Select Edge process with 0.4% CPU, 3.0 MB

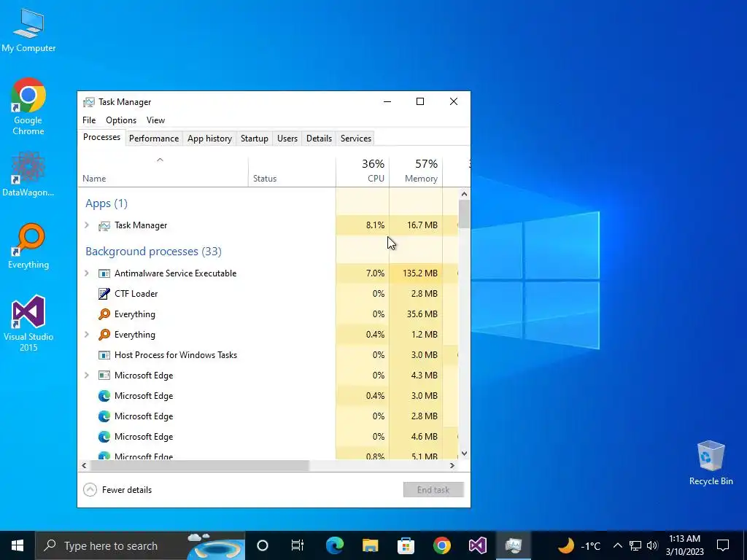268,396
